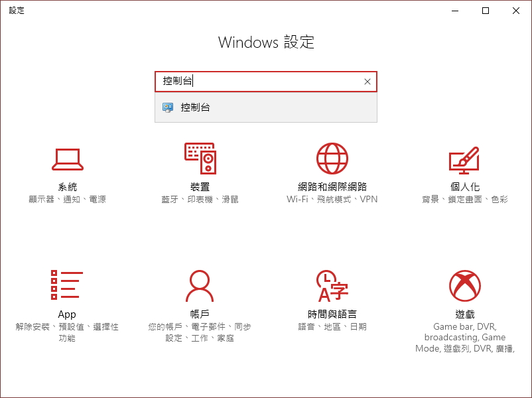Close the 設定 window
The height and width of the screenshot is (398, 532).
point(516,11)
